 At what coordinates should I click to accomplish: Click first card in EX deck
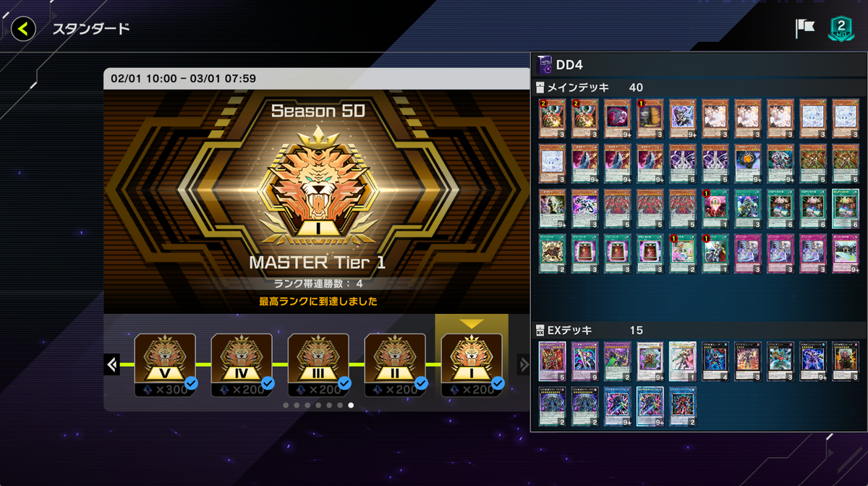click(552, 362)
